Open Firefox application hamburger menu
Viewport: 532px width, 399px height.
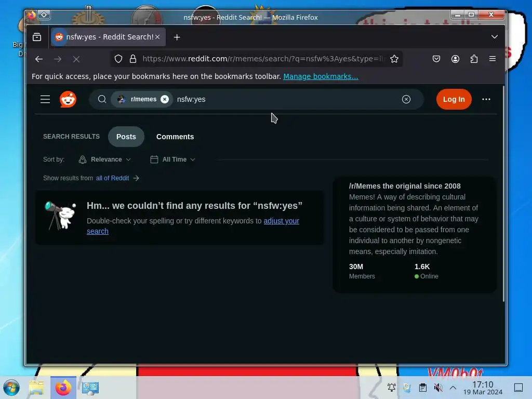tap(493, 59)
